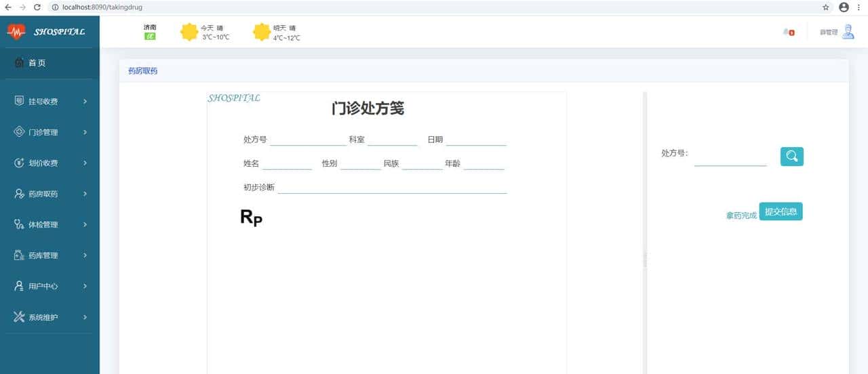
Task: Expand the 划价收费 chevron arrow
Action: click(85, 163)
